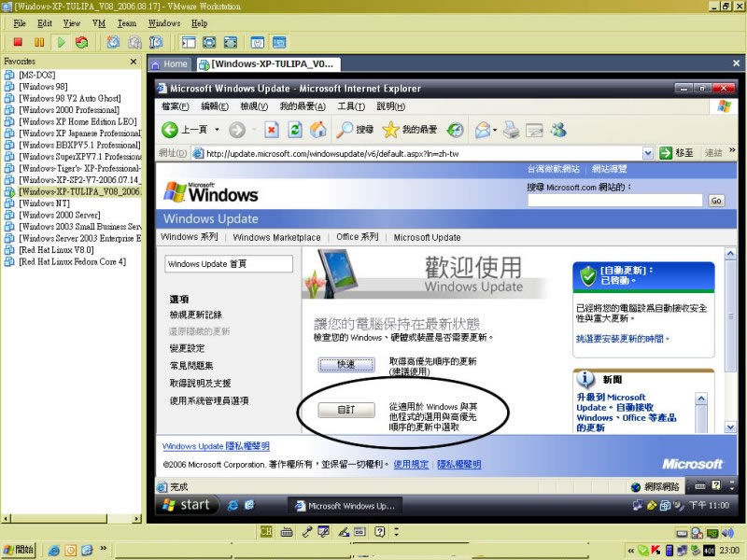Click the IE Messenger icon
Screen dimensions: 747x560
point(558,130)
